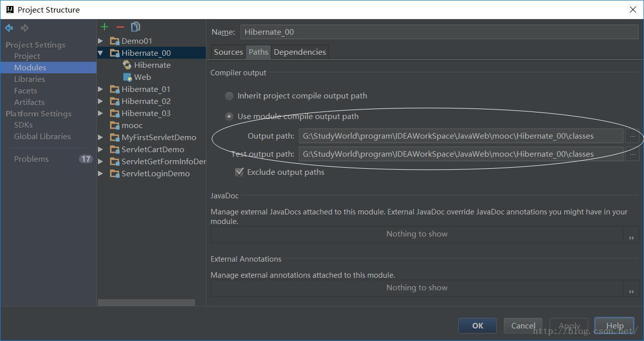
Task: Open External Annotations side actions arrow
Action: point(631,288)
